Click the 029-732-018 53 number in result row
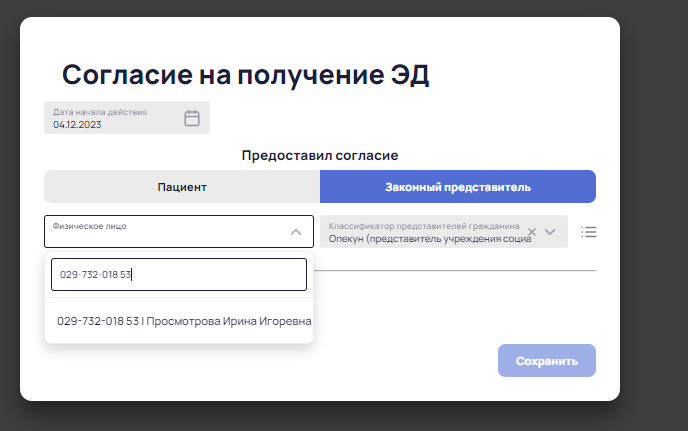Viewport: 688px width, 431px height. (x=98, y=321)
